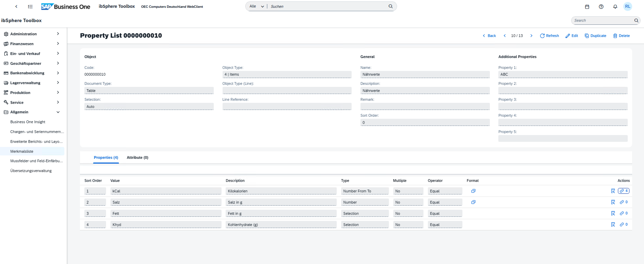Click detail icon in Khyd row
The image size is (644, 264).
click(613, 224)
